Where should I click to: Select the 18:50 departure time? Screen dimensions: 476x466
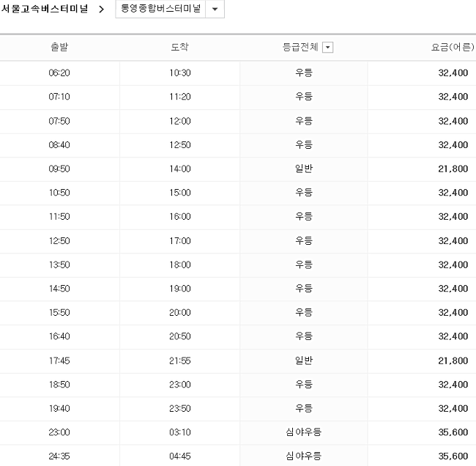point(59,384)
